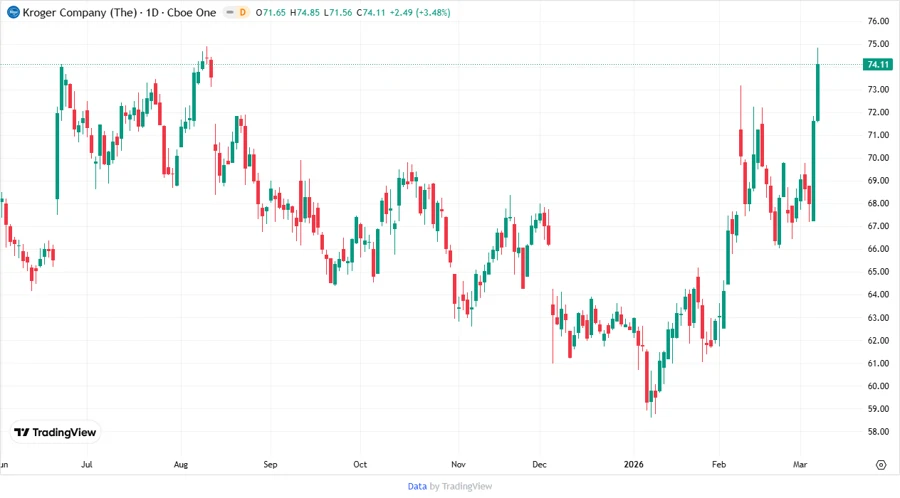Click the 72.00 price axis label
The width and height of the screenshot is (900, 498).
[878, 112]
